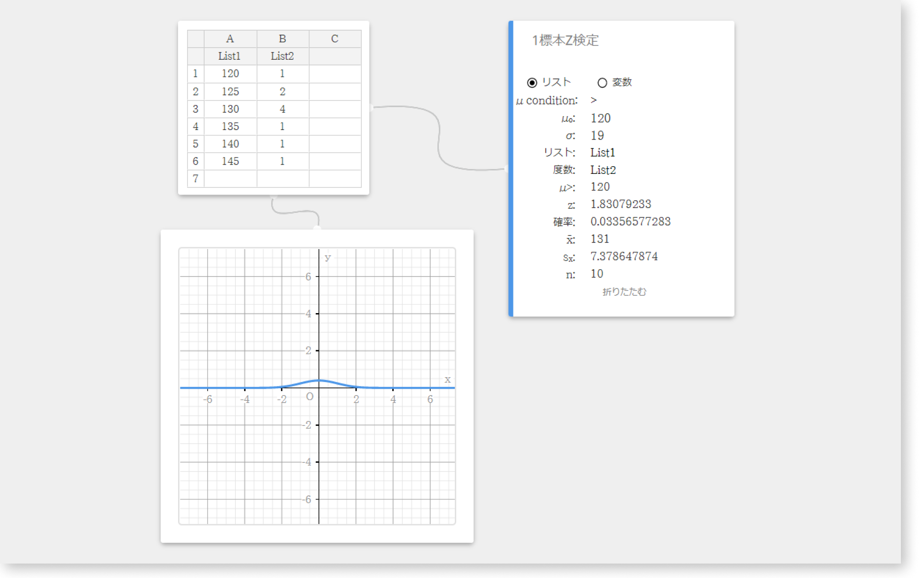Toggle the currently selected リスト option off

(532, 82)
